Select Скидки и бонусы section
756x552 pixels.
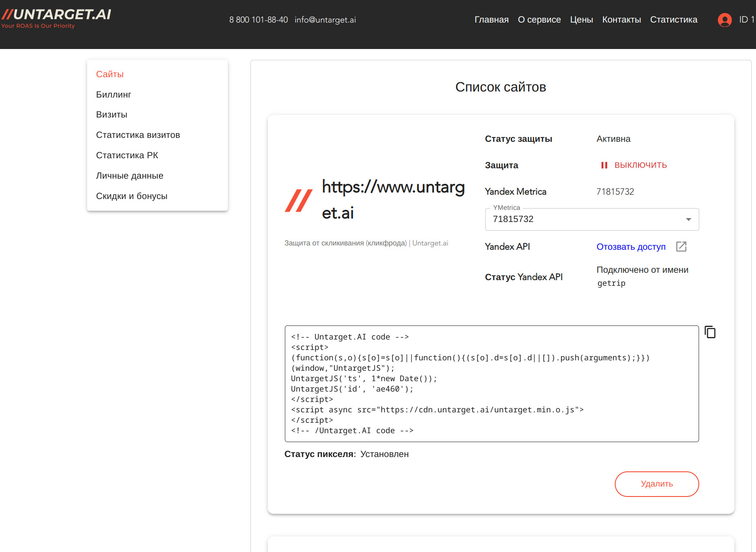(x=132, y=196)
